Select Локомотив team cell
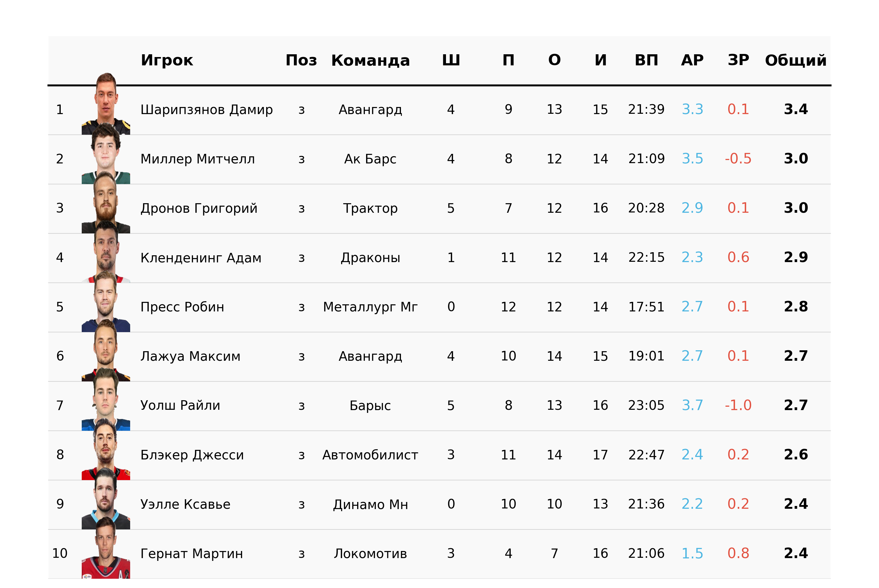879x588 pixels. click(370, 553)
